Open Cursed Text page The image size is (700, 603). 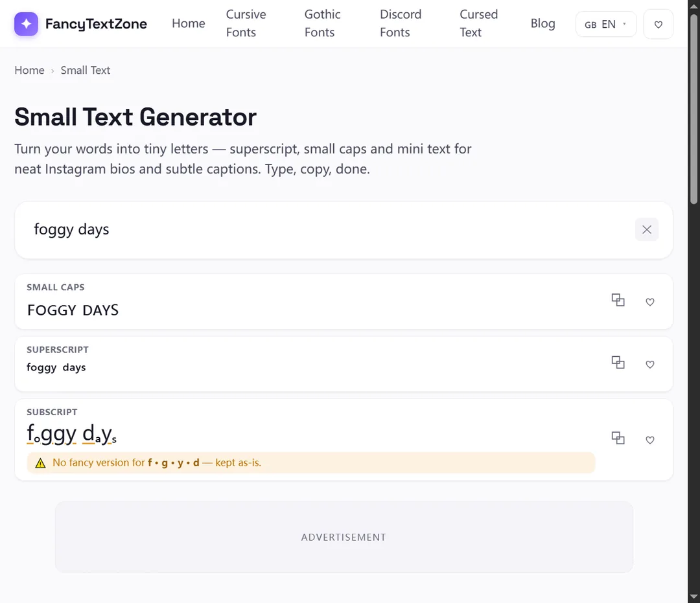tap(478, 23)
